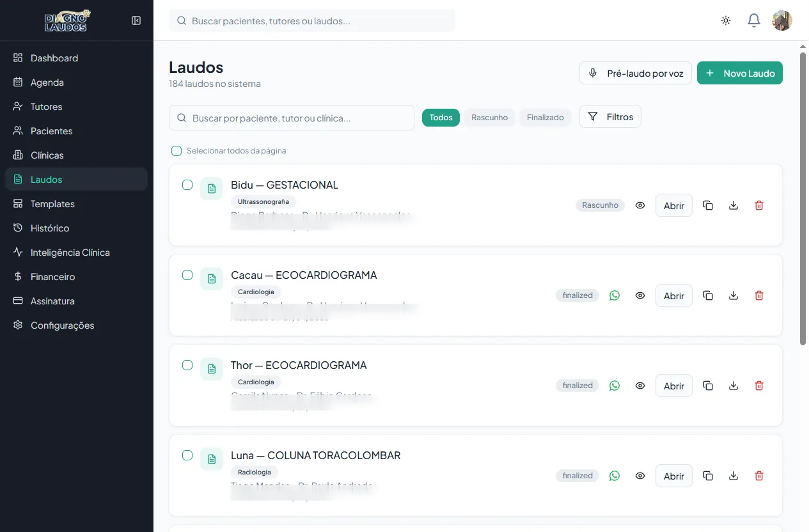Preview Bidu report with the eye icon
Viewport: 809px width, 532px height.
(640, 205)
